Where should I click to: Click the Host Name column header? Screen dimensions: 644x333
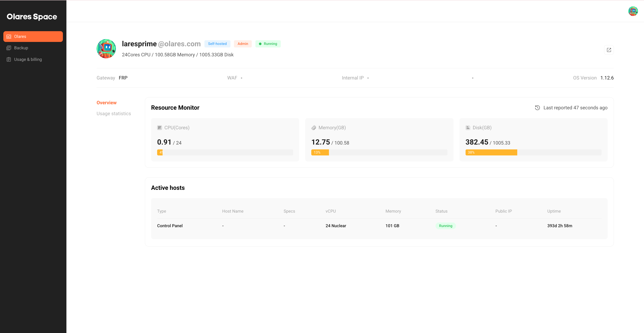[x=233, y=211]
